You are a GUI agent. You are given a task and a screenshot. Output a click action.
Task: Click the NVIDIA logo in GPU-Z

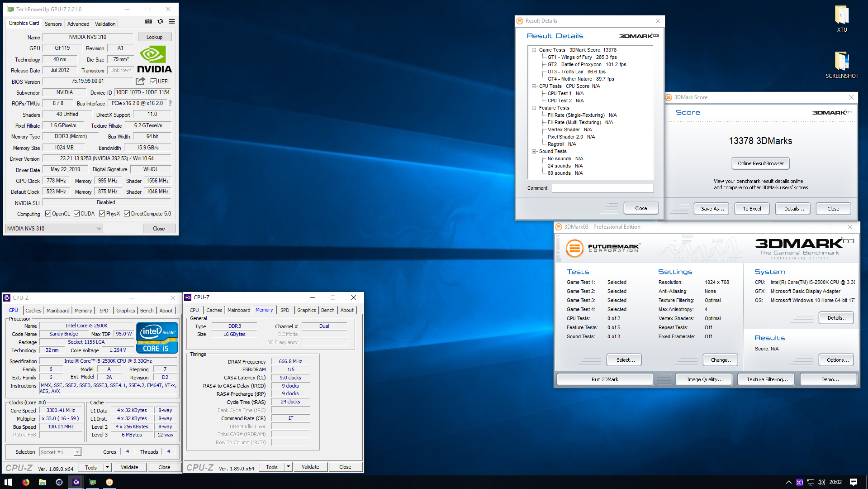[154, 59]
